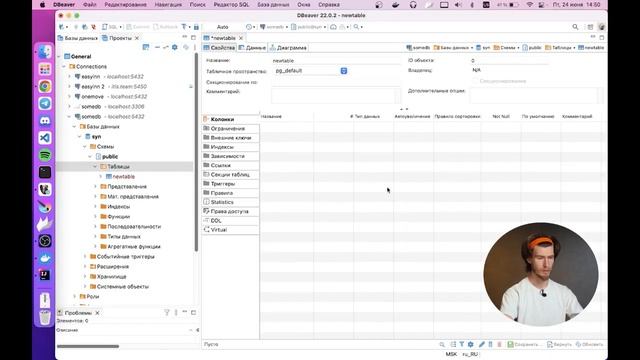Select the Колонки section
The image size is (640, 360).
(230, 119)
